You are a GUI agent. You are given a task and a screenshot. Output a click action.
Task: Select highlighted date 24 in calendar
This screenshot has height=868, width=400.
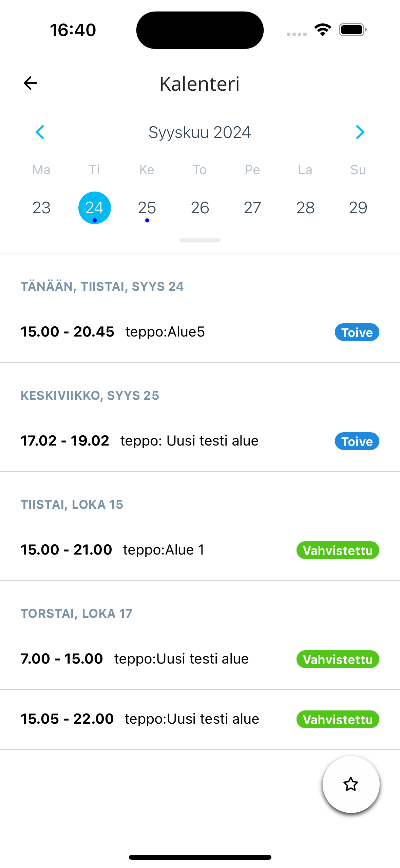coord(94,207)
